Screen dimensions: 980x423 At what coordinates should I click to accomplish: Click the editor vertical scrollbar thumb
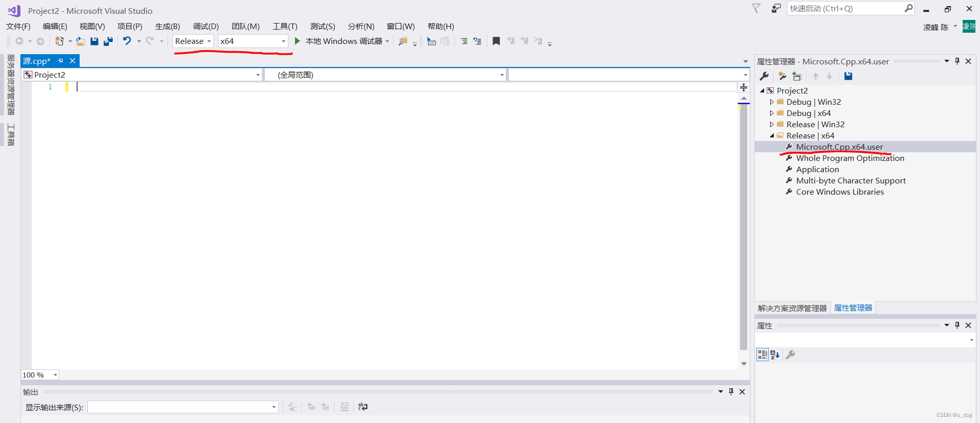tap(744, 227)
